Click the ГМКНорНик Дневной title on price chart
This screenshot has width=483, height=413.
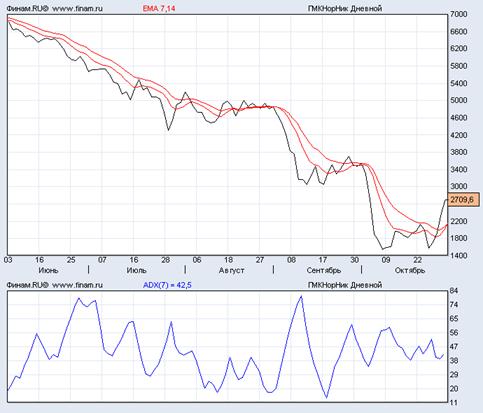click(345, 8)
